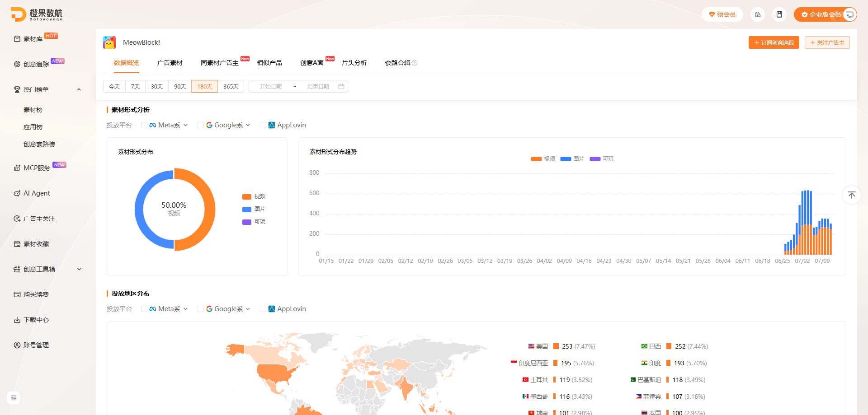Image resolution: width=868 pixels, height=415 pixels.
Task: Click 关注广告主 button
Action: point(827,42)
